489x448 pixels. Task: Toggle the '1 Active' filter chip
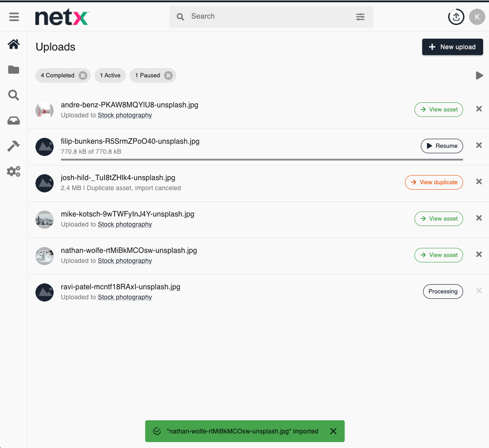(x=110, y=76)
